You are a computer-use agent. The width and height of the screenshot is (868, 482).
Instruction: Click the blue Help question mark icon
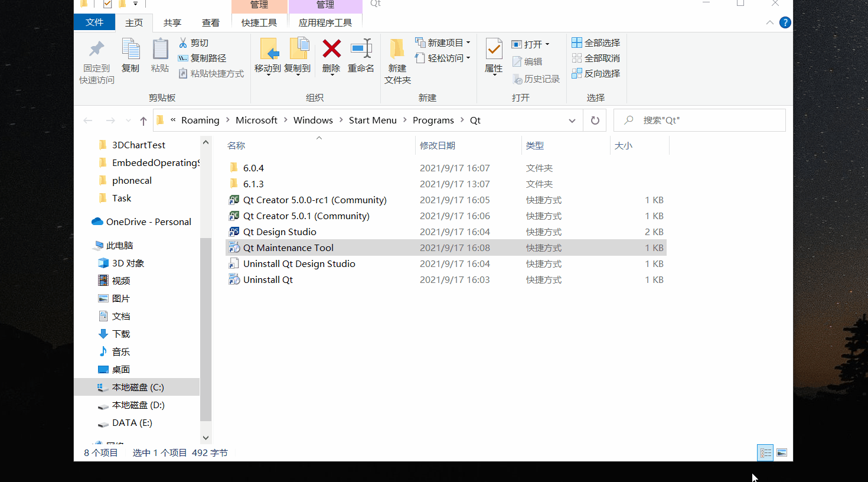(x=785, y=22)
